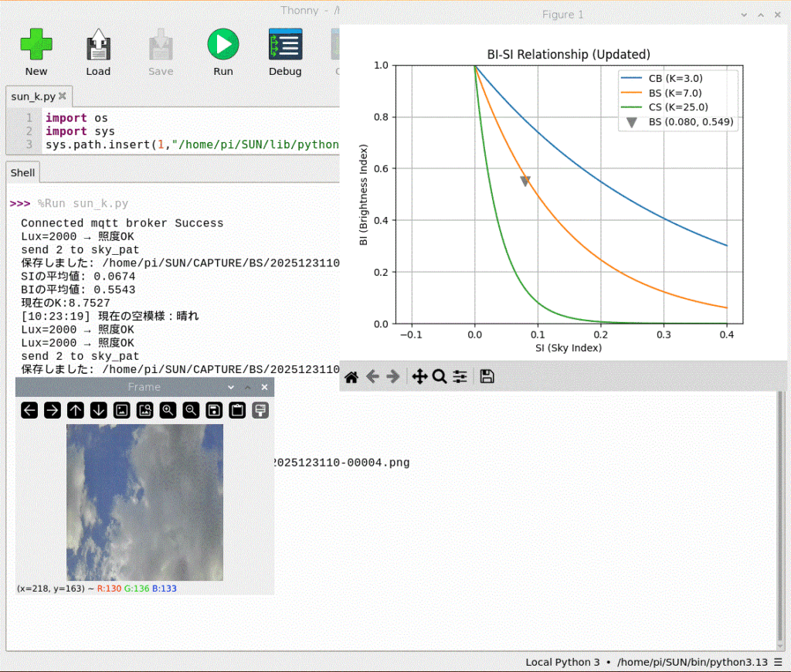
Task: Toggle the paintbrush icon in Frame toolbar
Action: tap(260, 410)
